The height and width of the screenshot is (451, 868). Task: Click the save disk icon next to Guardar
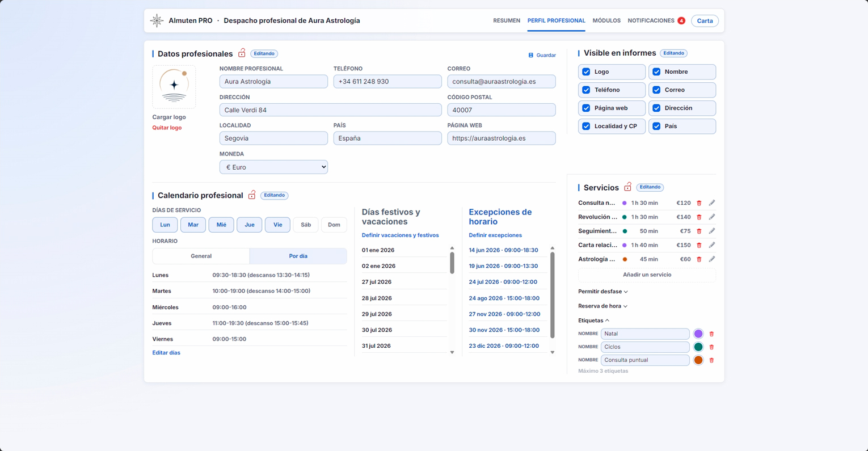[531, 55]
